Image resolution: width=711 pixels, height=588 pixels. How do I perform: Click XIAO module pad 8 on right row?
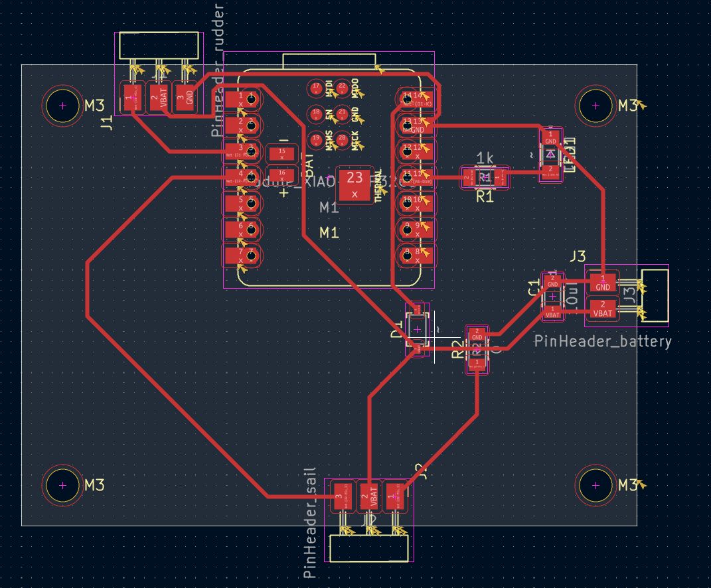click(416, 255)
